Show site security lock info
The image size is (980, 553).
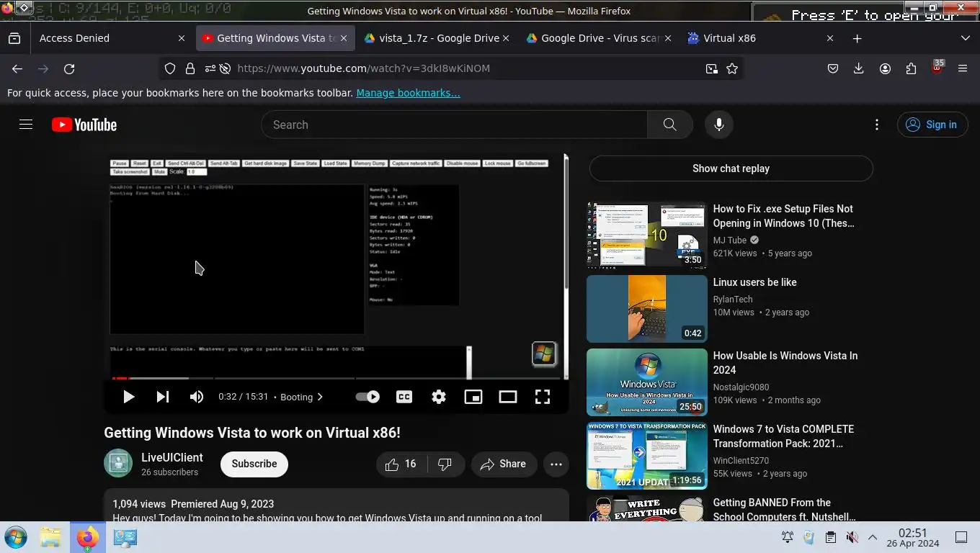[x=190, y=68]
